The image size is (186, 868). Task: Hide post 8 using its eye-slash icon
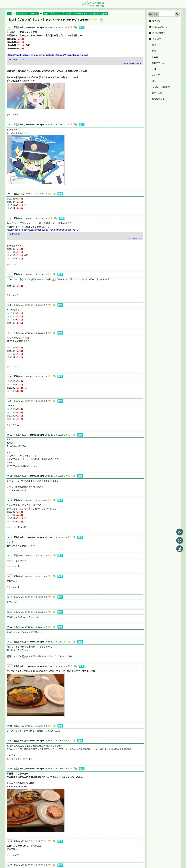pos(54,376)
